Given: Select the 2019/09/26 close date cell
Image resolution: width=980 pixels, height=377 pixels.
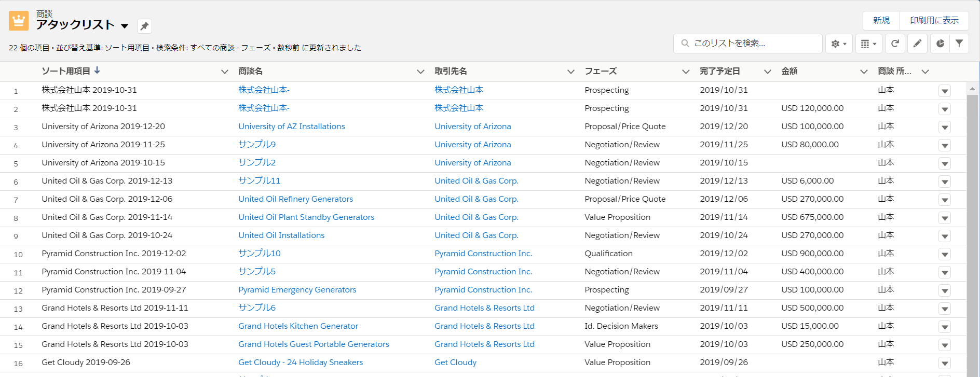Looking at the screenshot, I should (724, 362).
